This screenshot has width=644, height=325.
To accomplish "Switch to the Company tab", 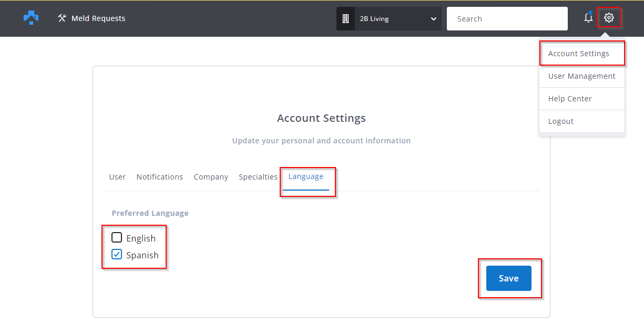I will [211, 177].
